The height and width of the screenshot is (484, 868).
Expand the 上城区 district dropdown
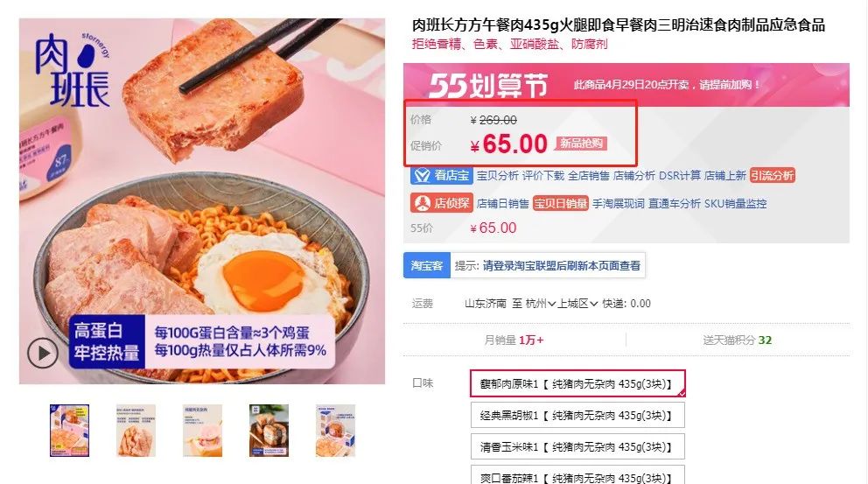pyautogui.click(x=577, y=304)
